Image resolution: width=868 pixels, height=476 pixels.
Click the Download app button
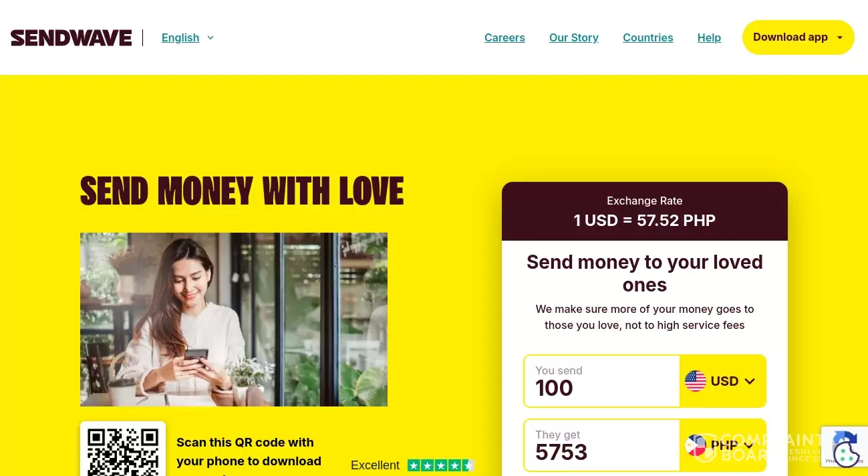click(799, 37)
